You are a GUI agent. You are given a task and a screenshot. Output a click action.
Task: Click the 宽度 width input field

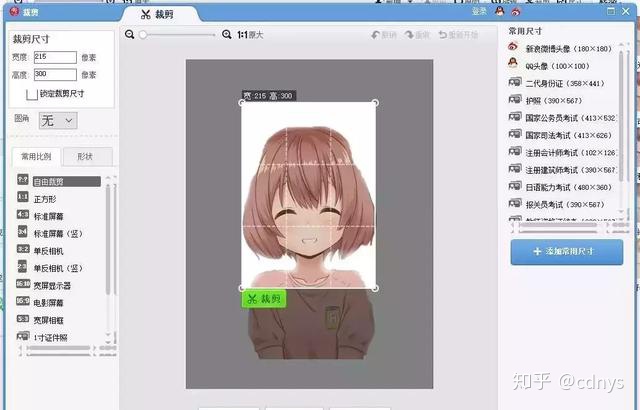click(55, 57)
